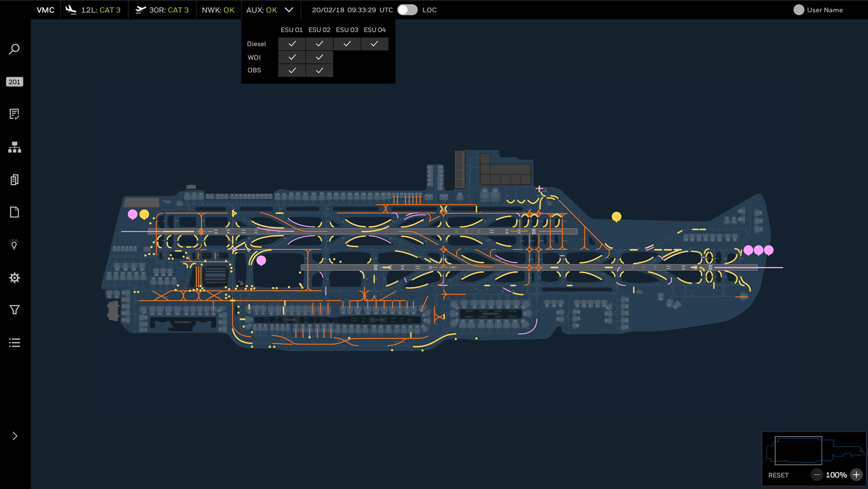Toggle OBS checkmark for ESU 01
Viewport: 868px width, 489px height.
point(292,71)
